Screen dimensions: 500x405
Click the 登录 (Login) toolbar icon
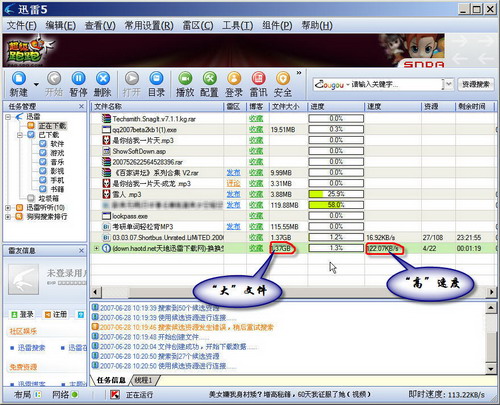pyautogui.click(x=234, y=84)
